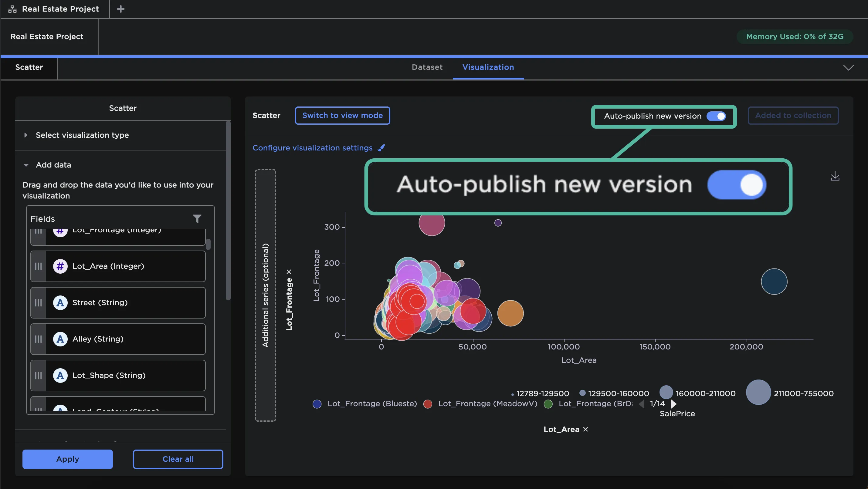Go to previous legend page arrow
This screenshot has width=868, height=489.
point(642,403)
